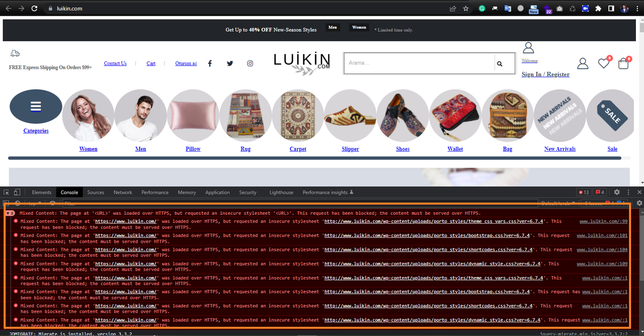
Task: Click the browser forward arrow
Action: [x=21, y=9]
